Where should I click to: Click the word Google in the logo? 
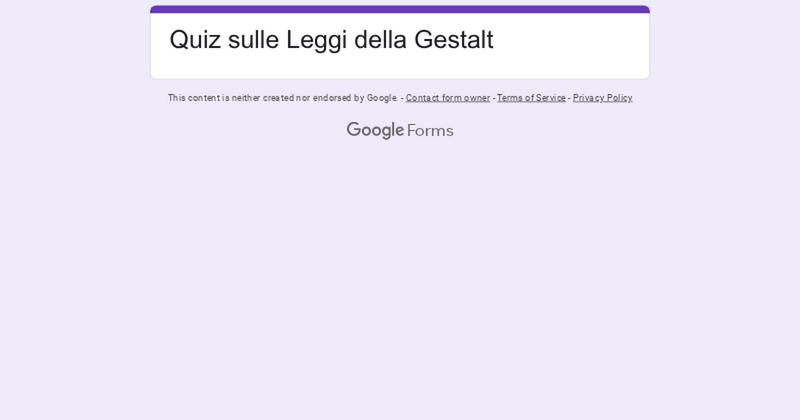pyautogui.click(x=375, y=130)
